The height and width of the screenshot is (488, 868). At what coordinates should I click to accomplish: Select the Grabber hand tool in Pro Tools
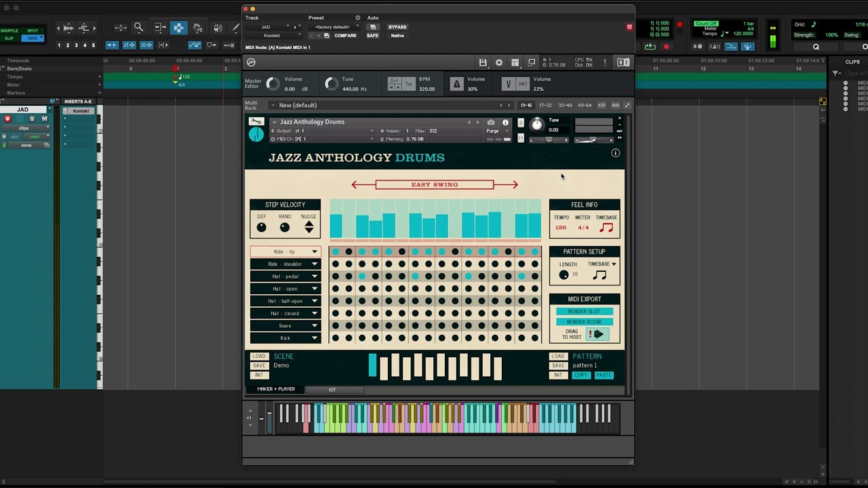[x=197, y=28]
